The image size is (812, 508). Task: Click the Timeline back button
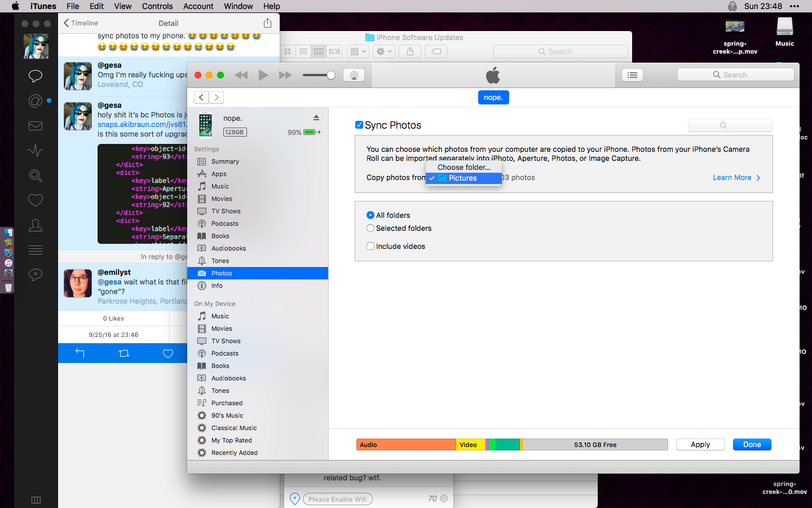click(x=81, y=23)
